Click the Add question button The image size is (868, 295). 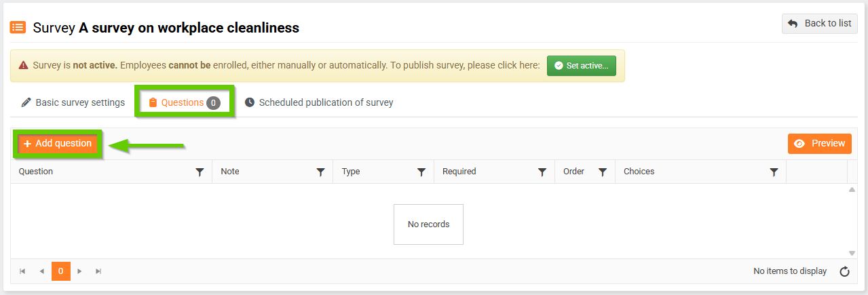coord(58,144)
